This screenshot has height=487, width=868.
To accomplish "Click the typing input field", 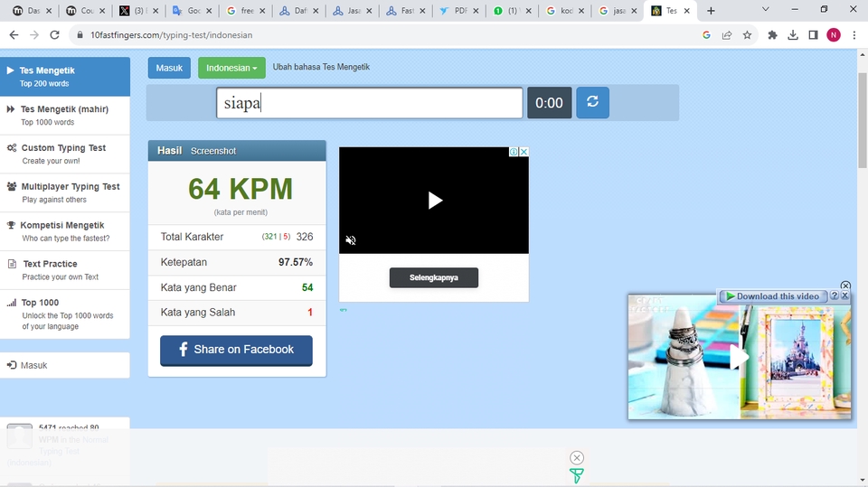I will point(369,103).
